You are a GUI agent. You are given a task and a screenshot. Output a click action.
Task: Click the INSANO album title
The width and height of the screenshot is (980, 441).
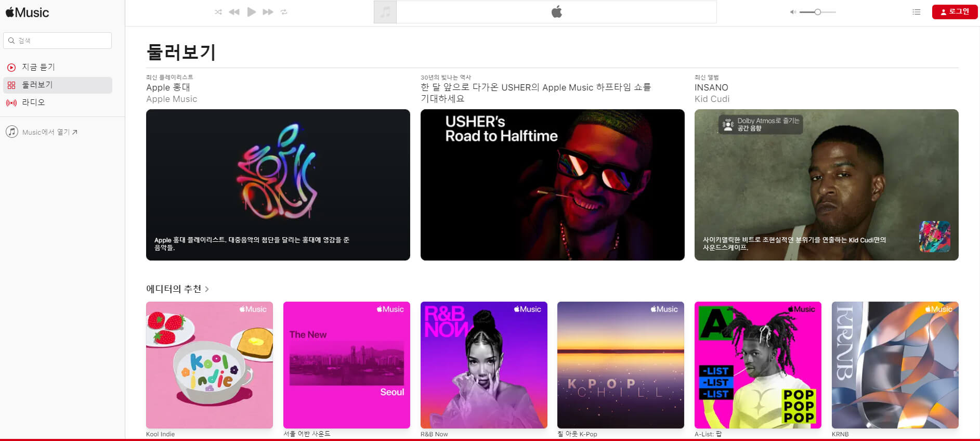(x=711, y=87)
